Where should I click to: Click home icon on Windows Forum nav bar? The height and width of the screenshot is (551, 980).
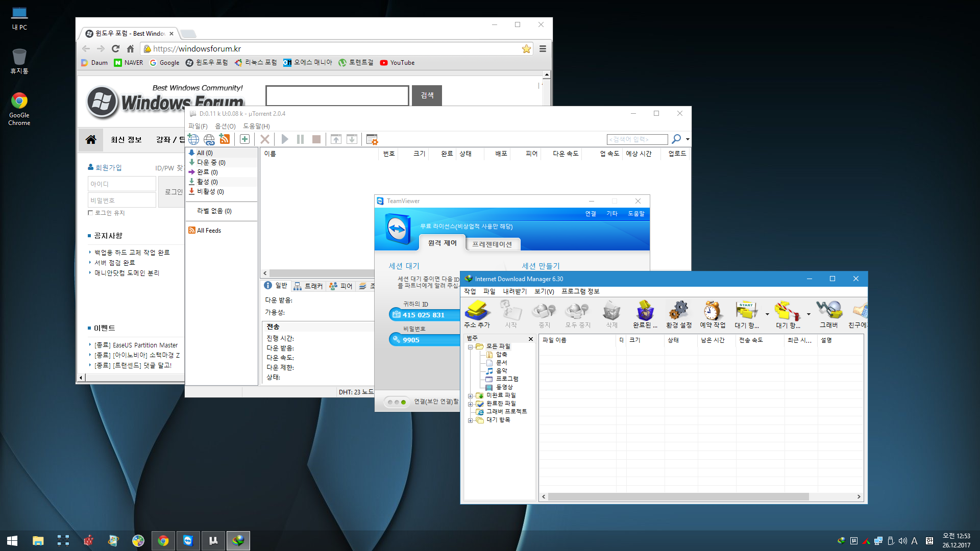point(91,140)
